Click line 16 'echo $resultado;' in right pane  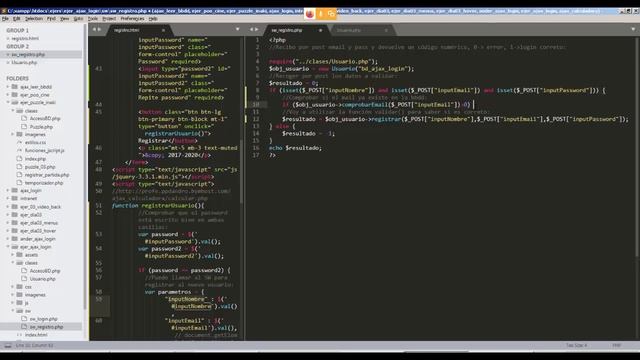(296, 148)
